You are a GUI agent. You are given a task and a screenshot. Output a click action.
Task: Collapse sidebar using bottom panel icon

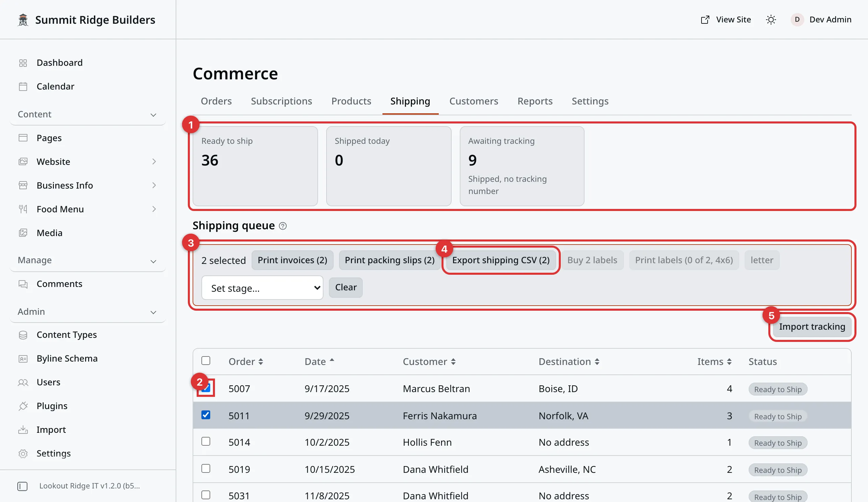[x=22, y=486]
